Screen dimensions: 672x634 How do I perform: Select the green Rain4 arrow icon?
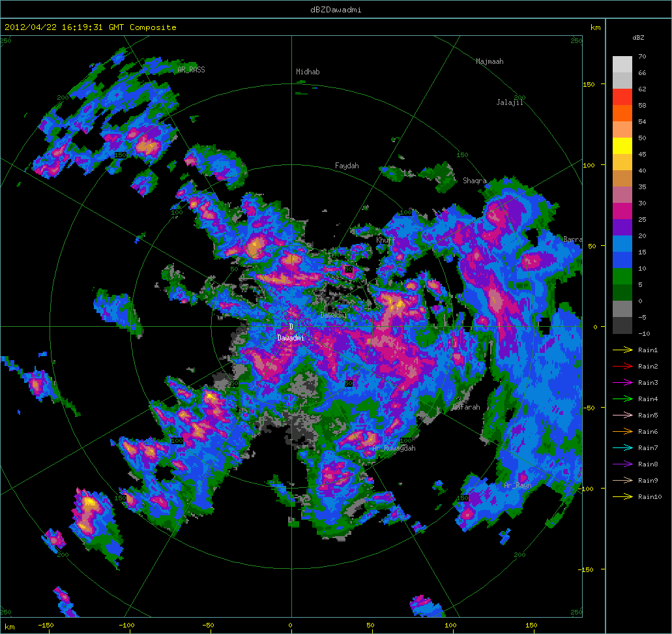coord(622,399)
